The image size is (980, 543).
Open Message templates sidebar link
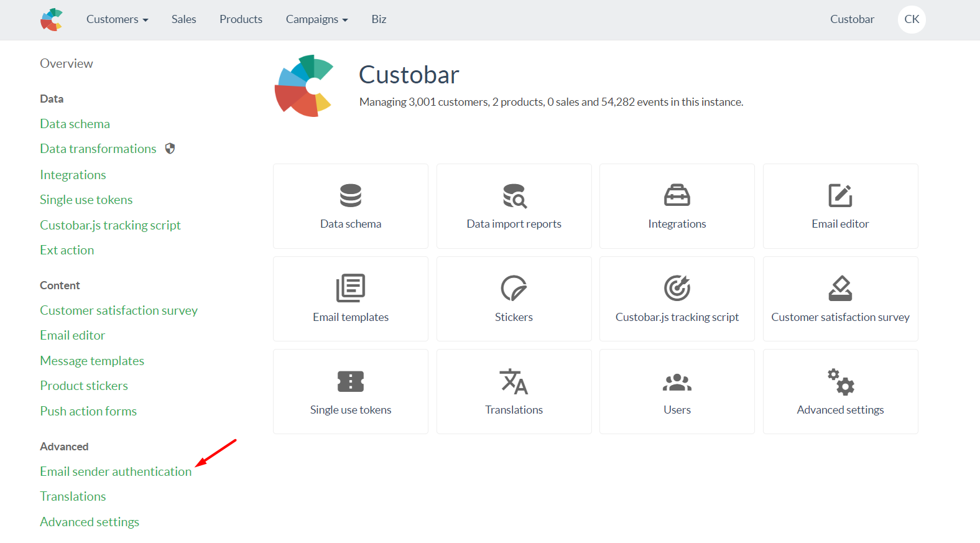92,361
